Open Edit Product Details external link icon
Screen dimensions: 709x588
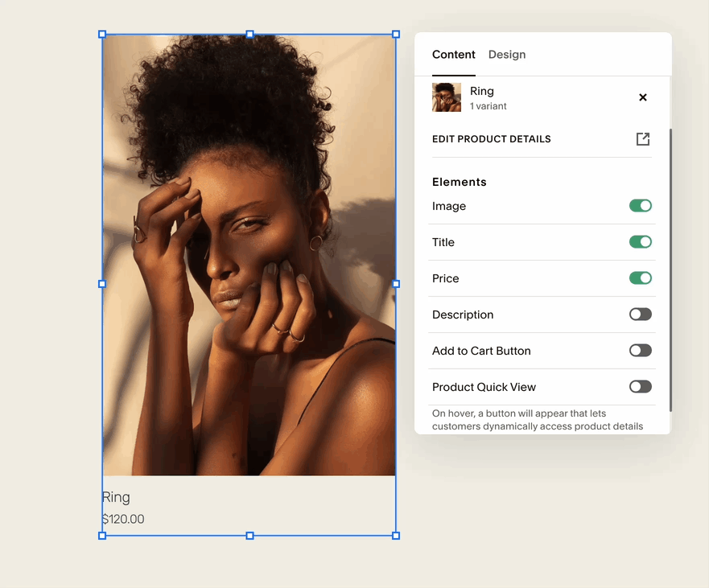tap(642, 138)
